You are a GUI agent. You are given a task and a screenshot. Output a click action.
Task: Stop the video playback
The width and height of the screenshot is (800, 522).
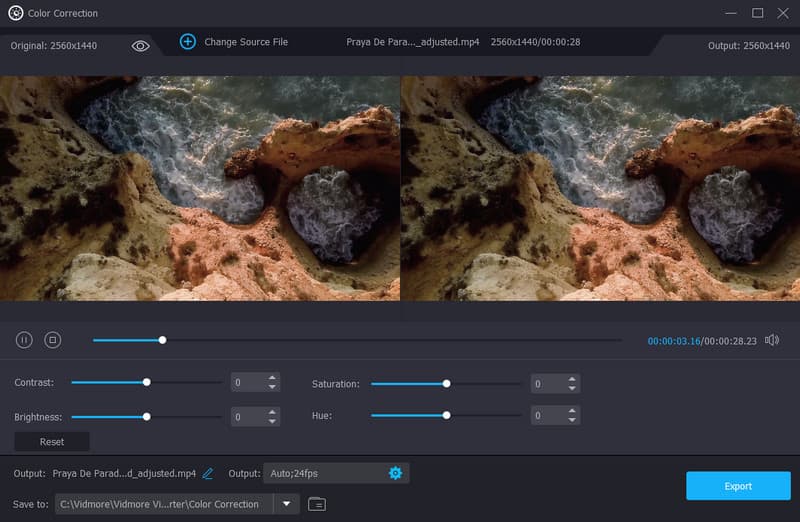point(53,340)
